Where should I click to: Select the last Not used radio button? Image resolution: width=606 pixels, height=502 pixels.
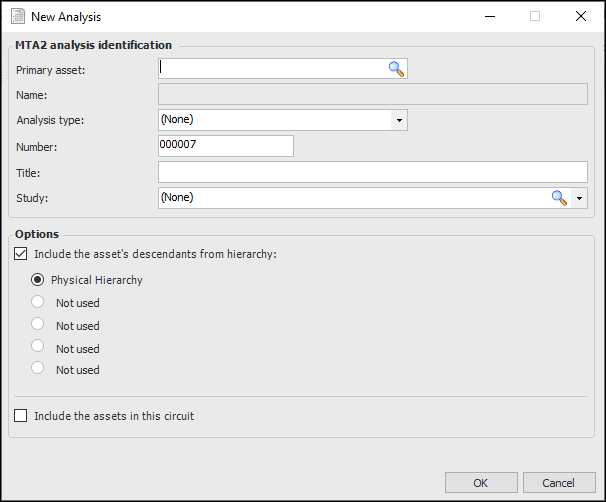click(38, 368)
